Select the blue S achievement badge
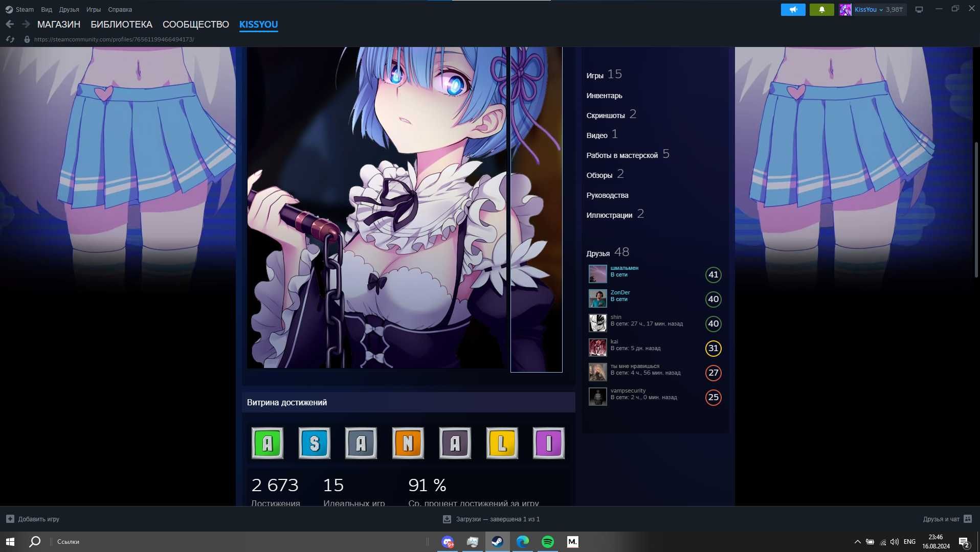This screenshot has height=552, width=980. coord(314,443)
